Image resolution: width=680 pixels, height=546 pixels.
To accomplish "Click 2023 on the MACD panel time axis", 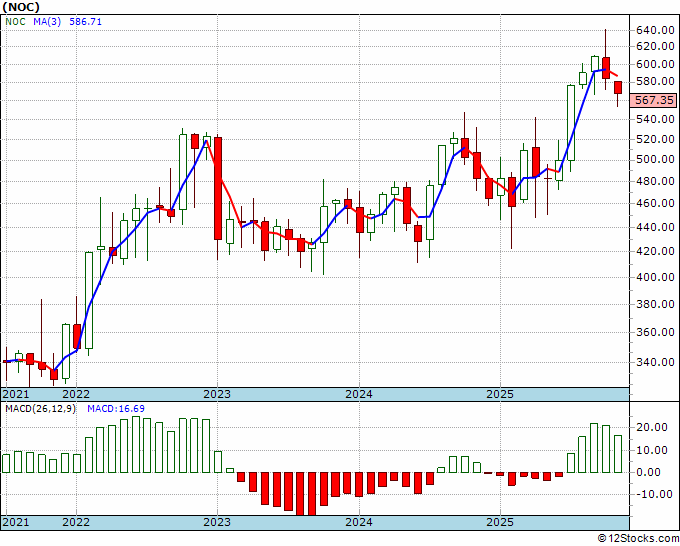I will (217, 522).
